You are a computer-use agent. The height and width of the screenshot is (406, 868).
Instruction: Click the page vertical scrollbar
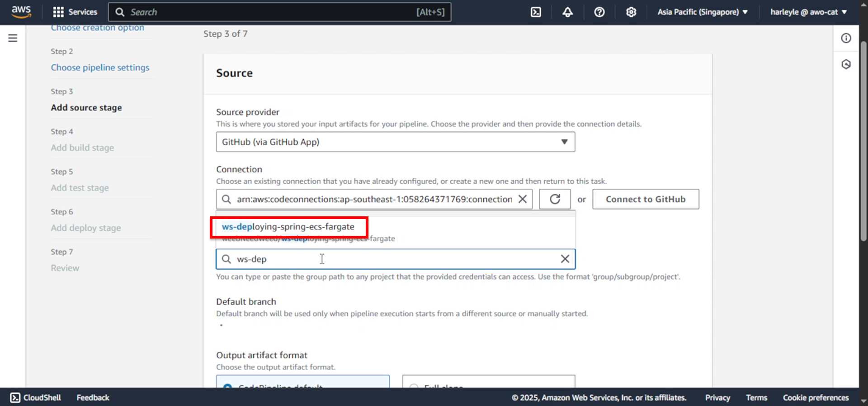[863, 141]
